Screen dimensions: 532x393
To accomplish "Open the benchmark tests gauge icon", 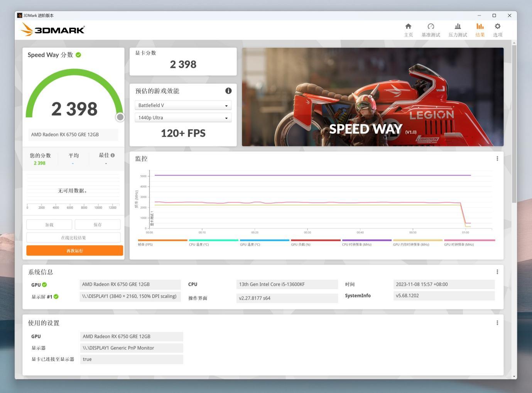I will coord(431,26).
